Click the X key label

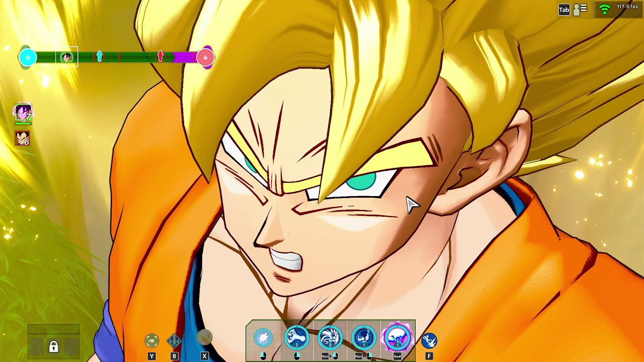click(x=204, y=356)
